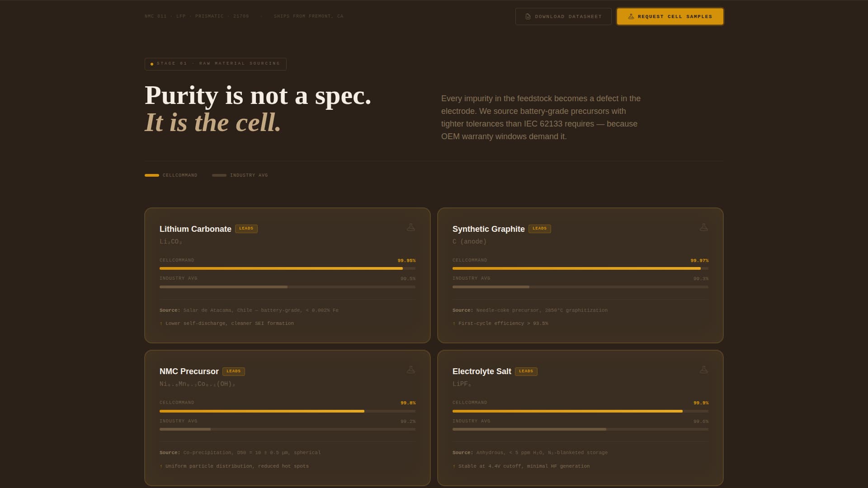Toggle the LEADS badge on Lithium Carbonate
The width and height of the screenshot is (868, 488).
tap(247, 229)
